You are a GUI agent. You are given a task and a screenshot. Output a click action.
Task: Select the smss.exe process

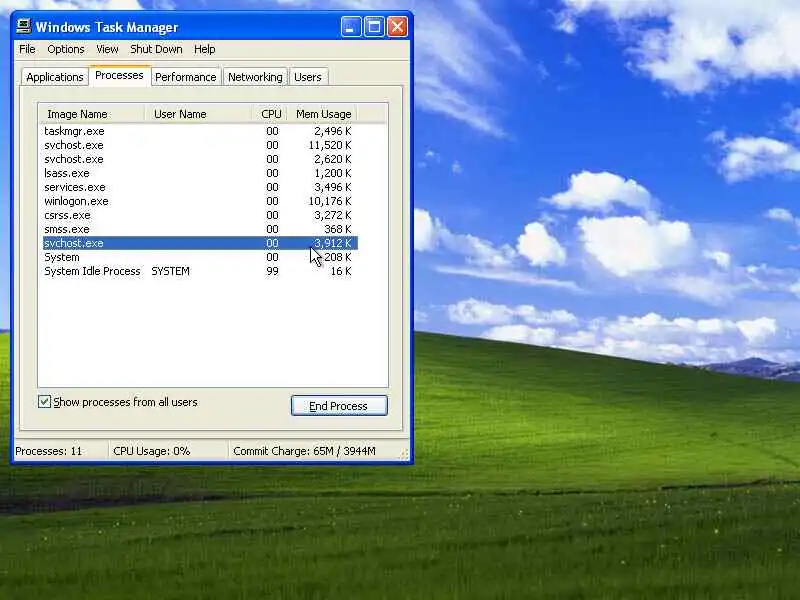[x=200, y=229]
